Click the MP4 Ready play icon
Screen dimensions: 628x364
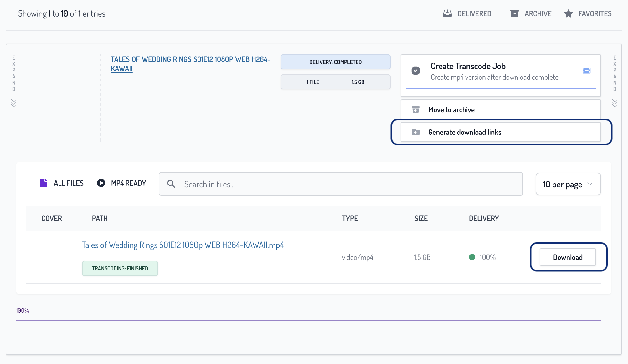pos(101,183)
